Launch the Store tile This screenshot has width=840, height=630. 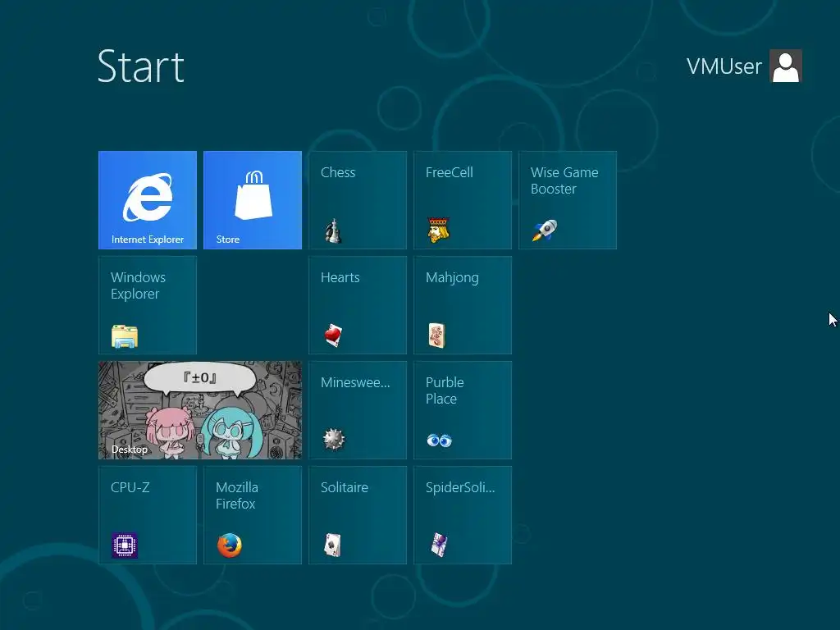point(253,200)
